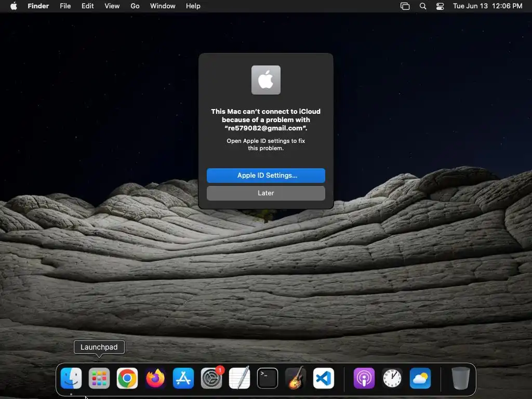The width and height of the screenshot is (532, 399).
Task: Open the Clock app icon
Action: click(x=392, y=378)
